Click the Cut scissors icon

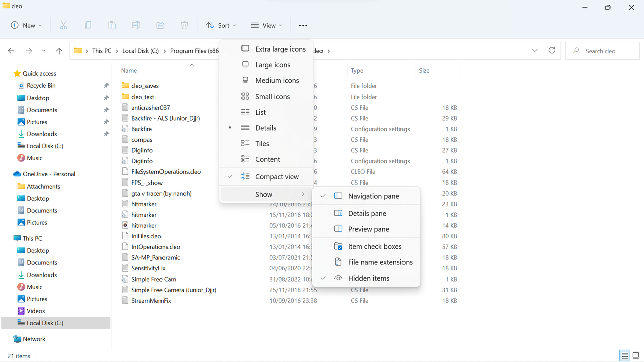(63, 25)
